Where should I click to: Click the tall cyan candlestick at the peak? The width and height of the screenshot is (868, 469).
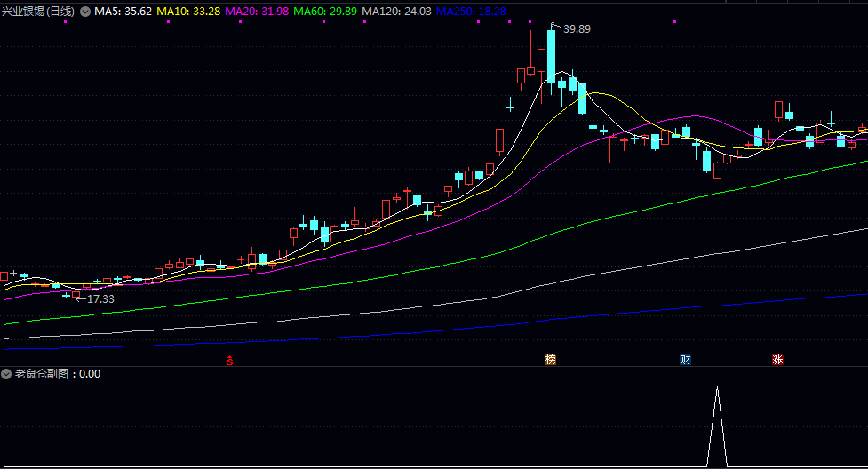click(551, 56)
